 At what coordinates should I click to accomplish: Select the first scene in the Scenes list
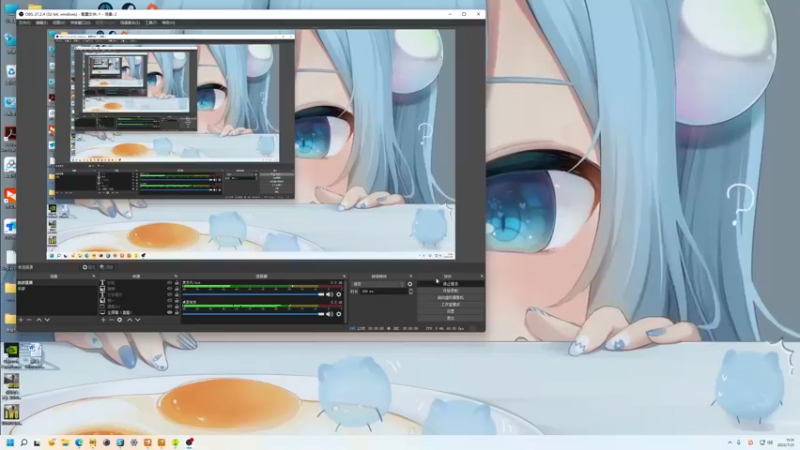click(57, 283)
